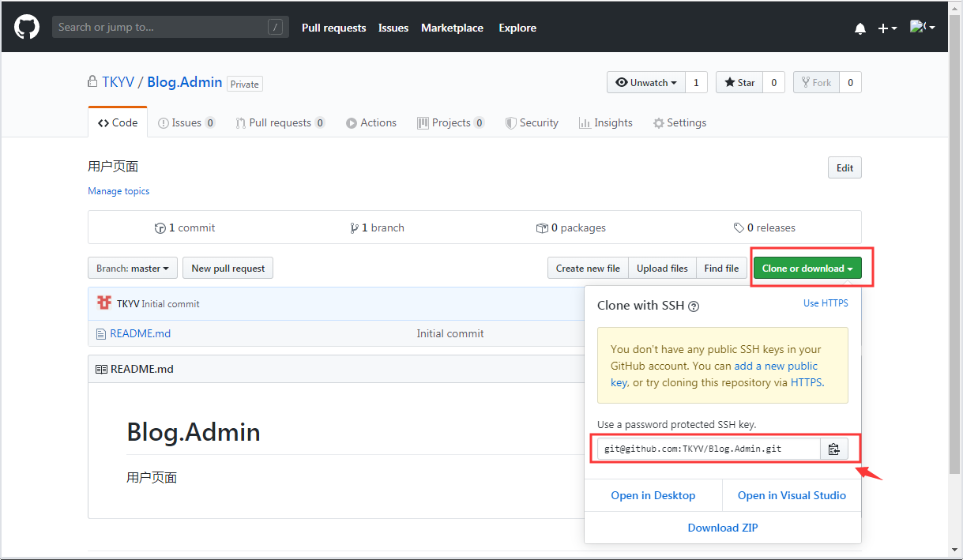Image resolution: width=963 pixels, height=560 pixels.
Task: Switch to the repository Pull requests tab
Action: [280, 122]
